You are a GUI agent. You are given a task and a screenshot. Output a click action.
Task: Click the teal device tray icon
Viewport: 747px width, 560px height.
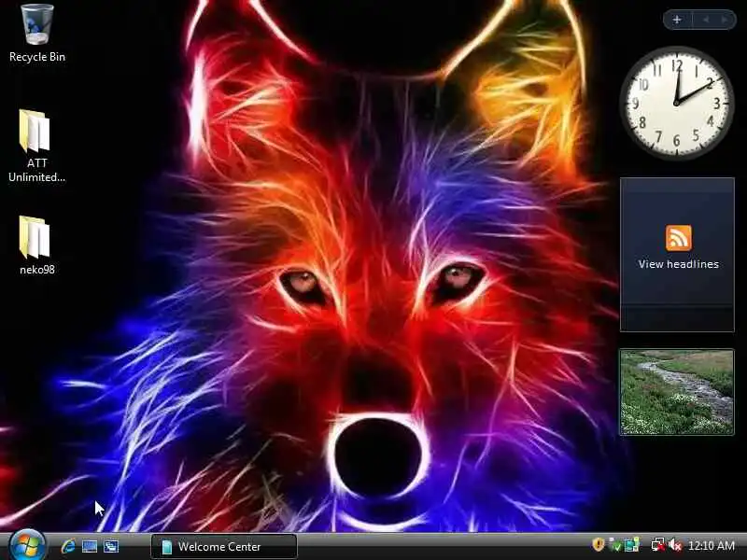[x=632, y=545]
